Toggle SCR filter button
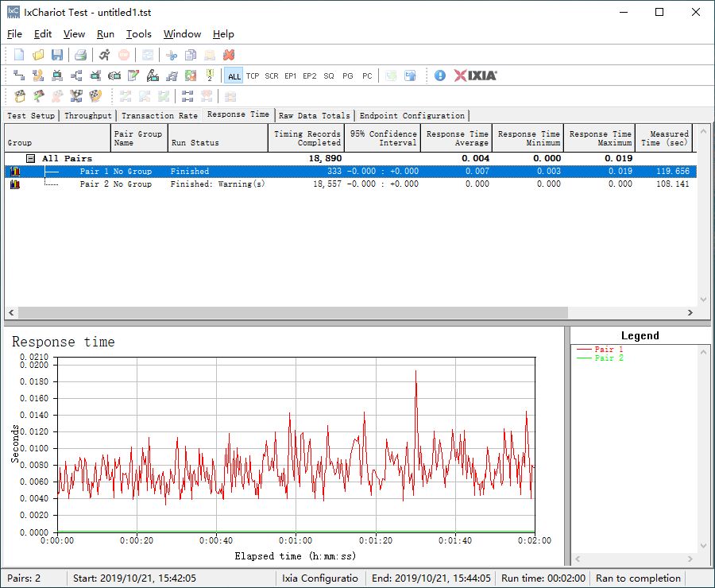 pos(272,75)
